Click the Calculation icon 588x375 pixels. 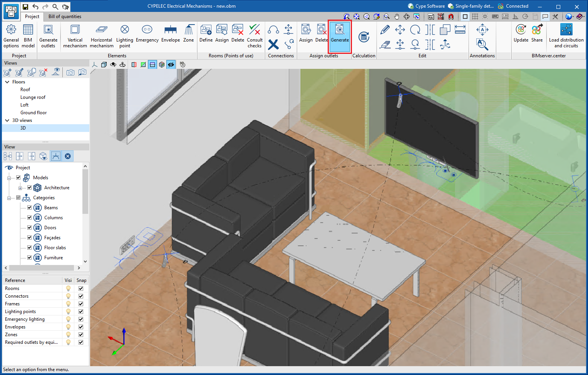pyautogui.click(x=364, y=37)
